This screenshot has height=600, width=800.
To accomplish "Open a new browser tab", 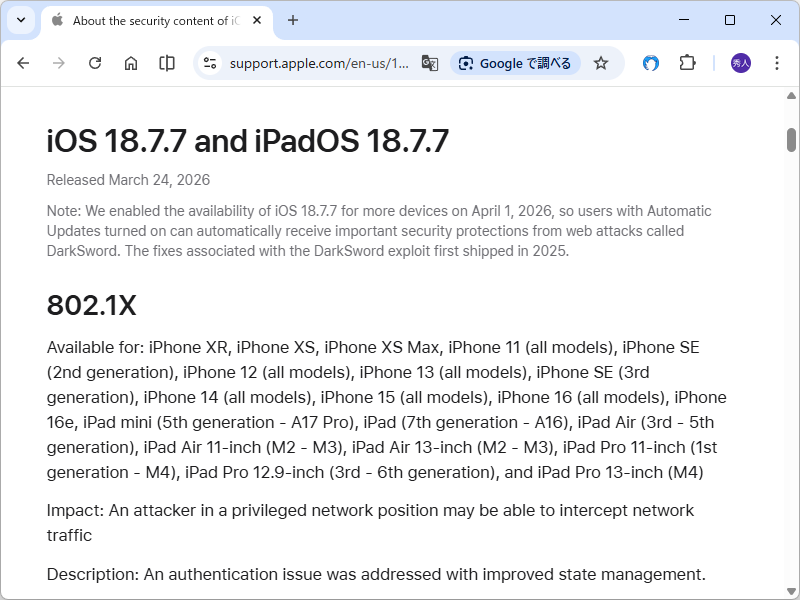I will (293, 20).
